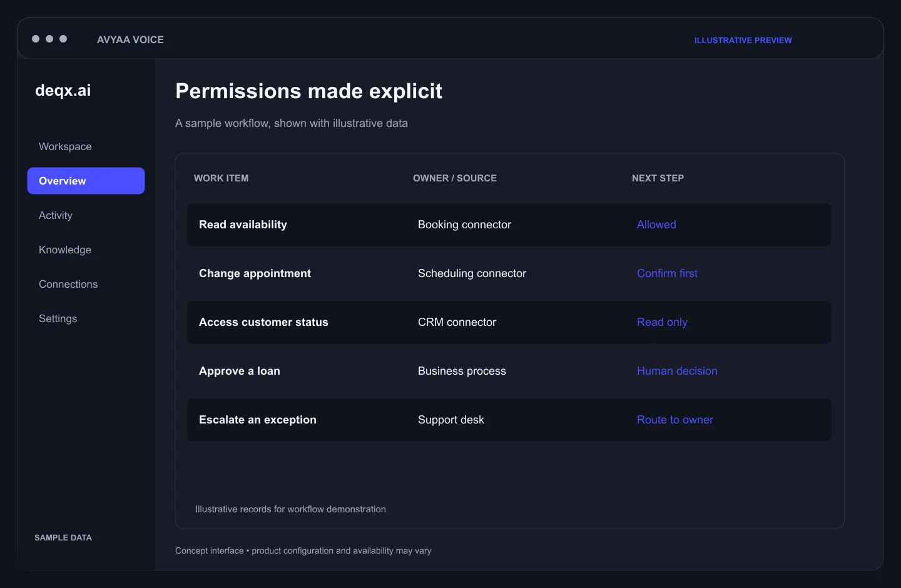Open Settings in the sidebar
The height and width of the screenshot is (588, 901).
click(58, 318)
